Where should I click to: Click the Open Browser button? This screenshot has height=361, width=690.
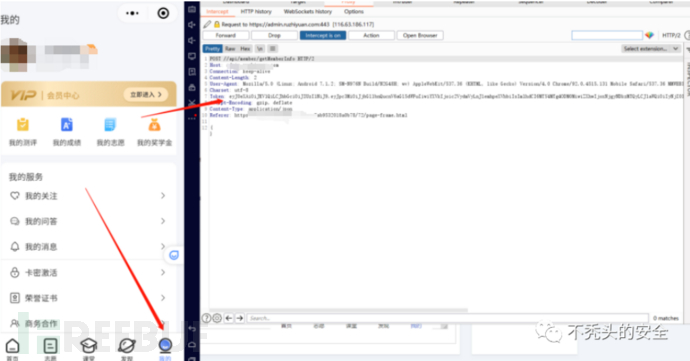[x=420, y=35]
